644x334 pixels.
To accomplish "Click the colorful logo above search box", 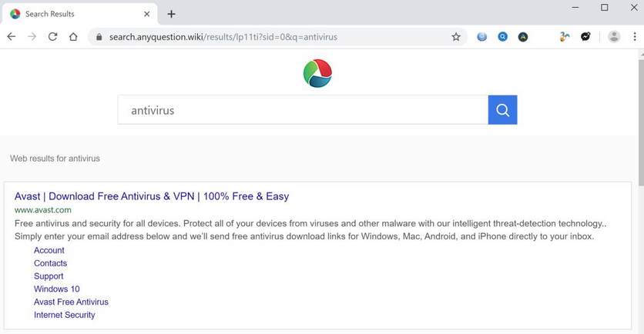I will [317, 74].
